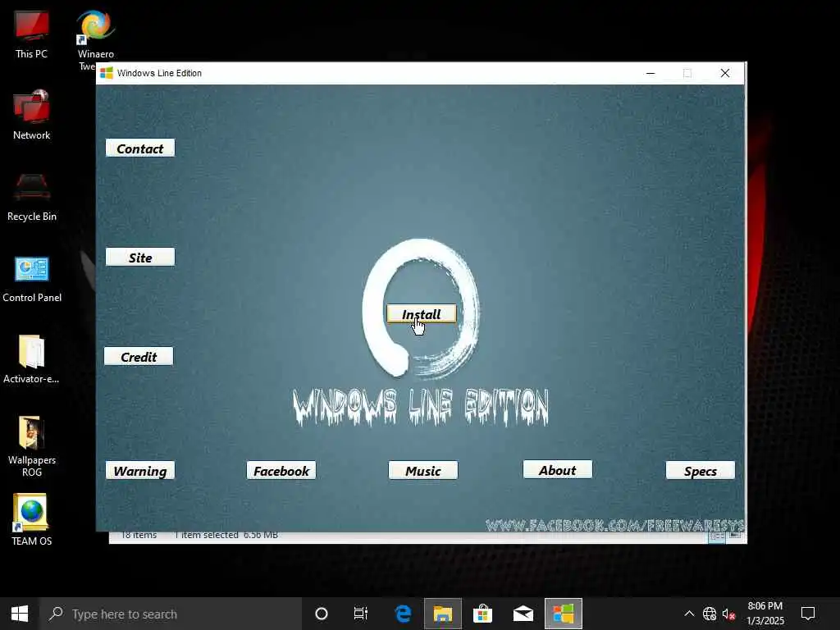This screenshot has height=630, width=840.
Task: Click the Warning button
Action: click(139, 470)
